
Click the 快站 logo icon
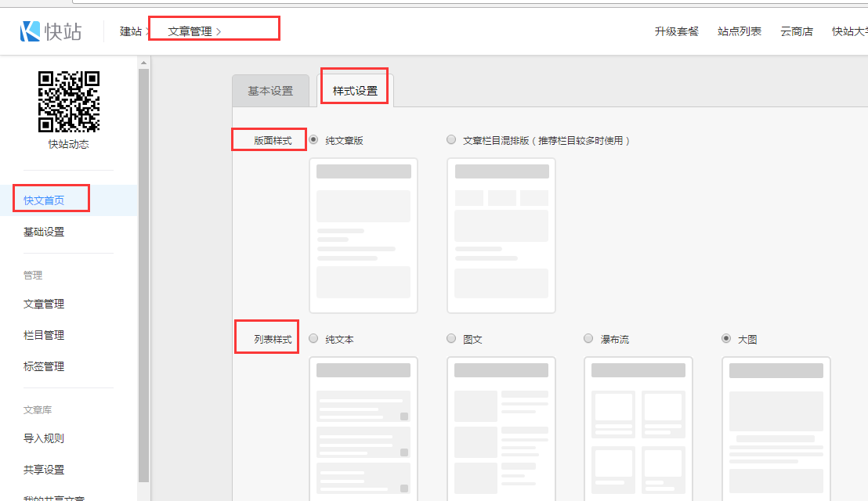30,31
